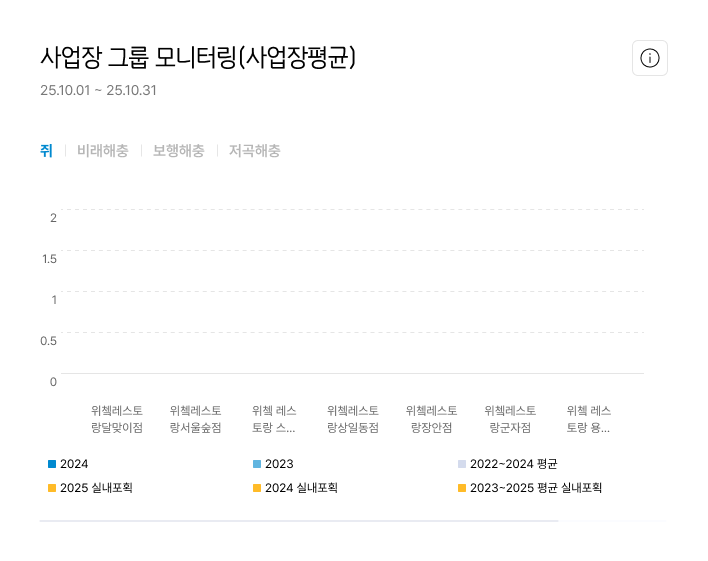Click the horizontal scrollbar below the legend
This screenshot has width=708, height=561.
[x=300, y=521]
